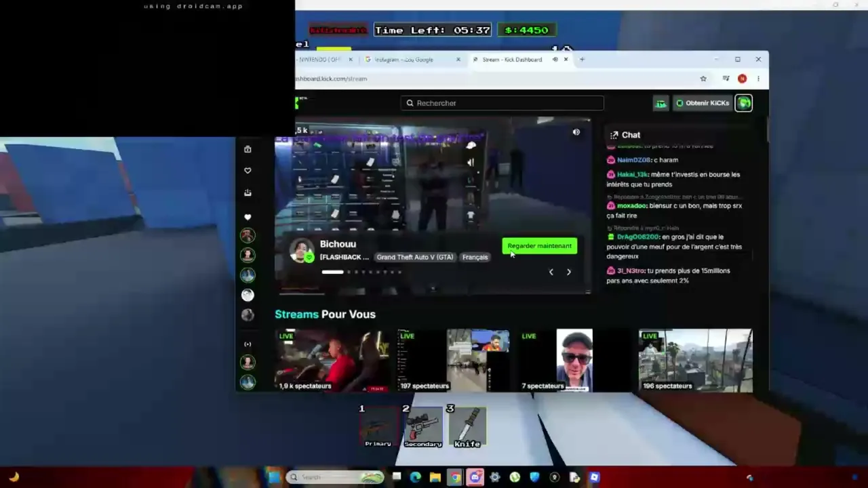Click the Regarder maintenant button
The image size is (868, 488).
[540, 246]
